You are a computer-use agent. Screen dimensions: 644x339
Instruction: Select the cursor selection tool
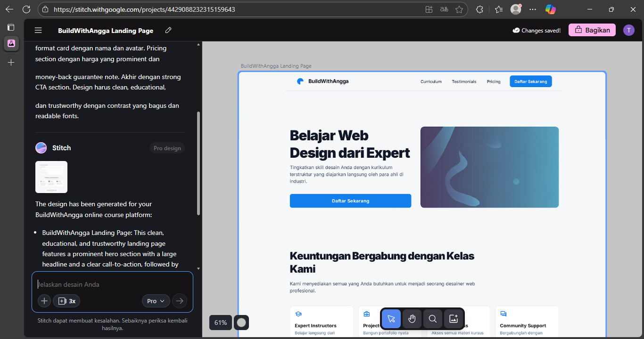391,319
